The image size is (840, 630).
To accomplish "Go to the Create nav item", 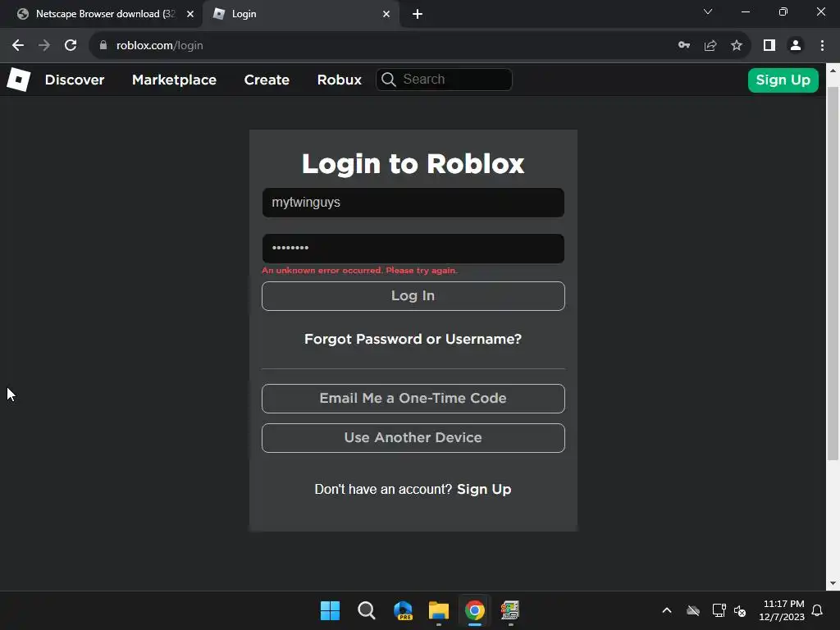I will coord(267,80).
